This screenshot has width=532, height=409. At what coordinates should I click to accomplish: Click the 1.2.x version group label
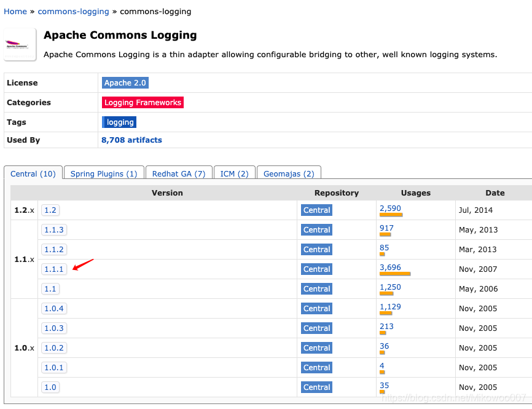(24, 210)
